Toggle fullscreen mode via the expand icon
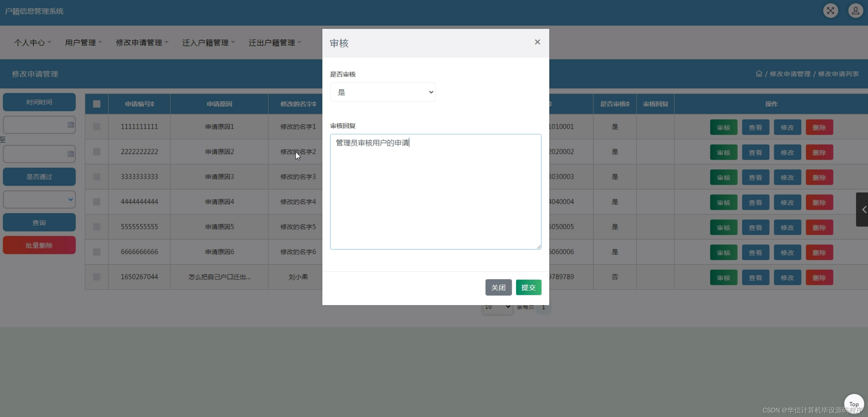 [x=830, y=11]
